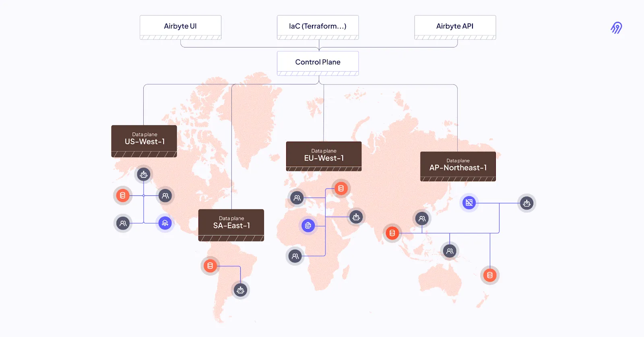644x337 pixels.
Task: Click "Data plane" label above AP-Northeast-1
Action: 458,160
